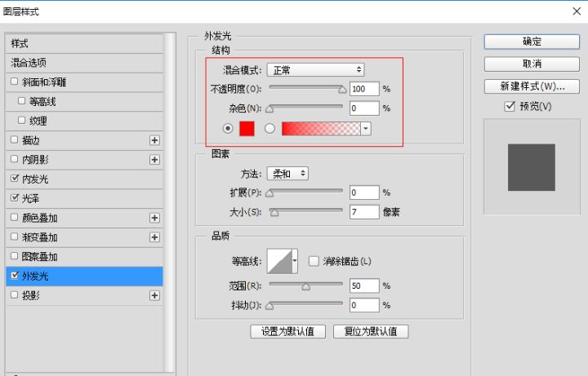The width and height of the screenshot is (588, 376).
Task: Click the 不透明度 value field showing 100
Action: (364, 89)
